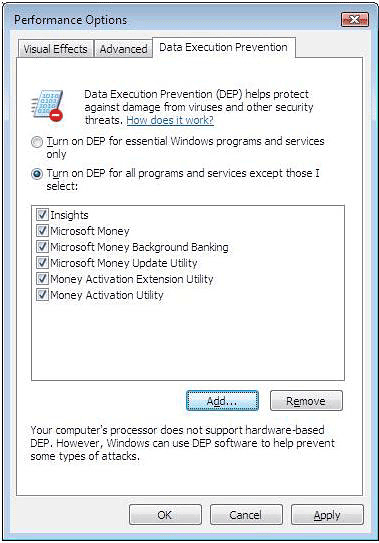Viewport: 379px width, 543px height.
Task: Select DEP for essential Windows programs only
Action: pos(37,142)
